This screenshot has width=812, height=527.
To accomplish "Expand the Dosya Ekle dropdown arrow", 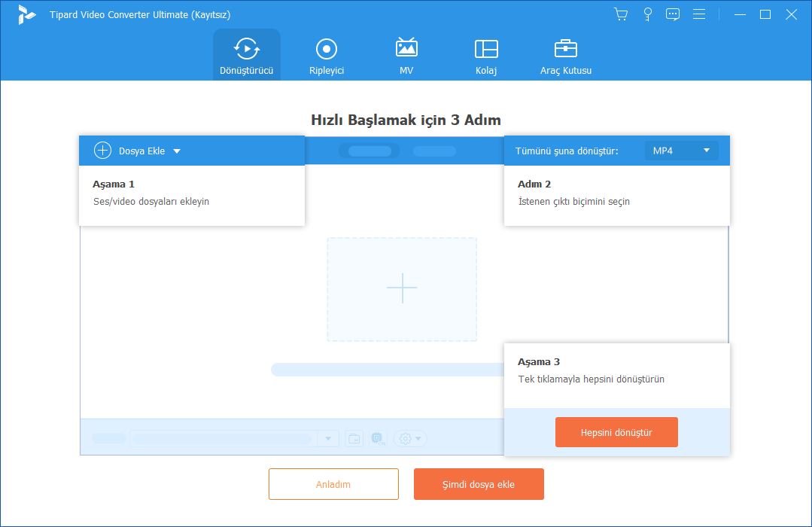I will pyautogui.click(x=177, y=151).
